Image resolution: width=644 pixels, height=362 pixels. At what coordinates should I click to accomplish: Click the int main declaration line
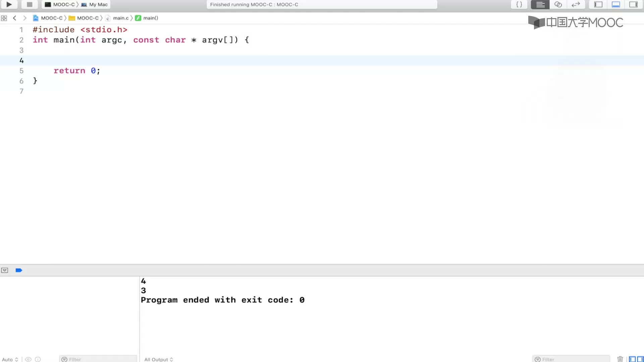(x=141, y=40)
